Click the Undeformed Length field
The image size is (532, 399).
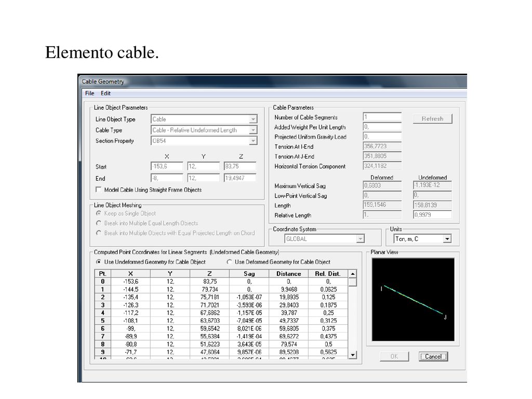pyautogui.click(x=432, y=205)
